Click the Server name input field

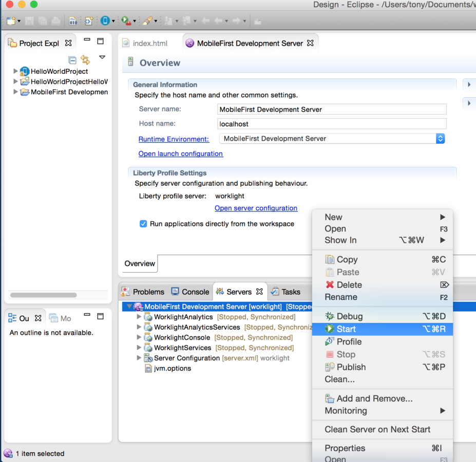pos(332,109)
